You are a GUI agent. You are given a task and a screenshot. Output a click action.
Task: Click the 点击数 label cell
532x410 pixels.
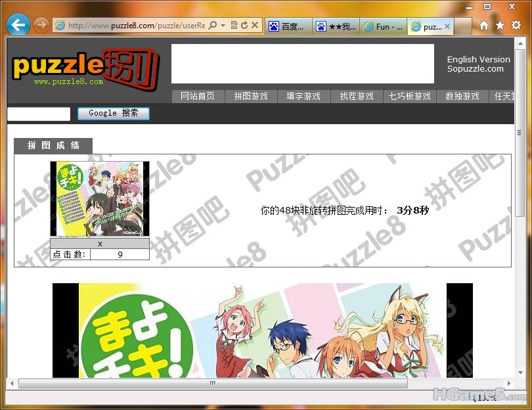pos(70,254)
